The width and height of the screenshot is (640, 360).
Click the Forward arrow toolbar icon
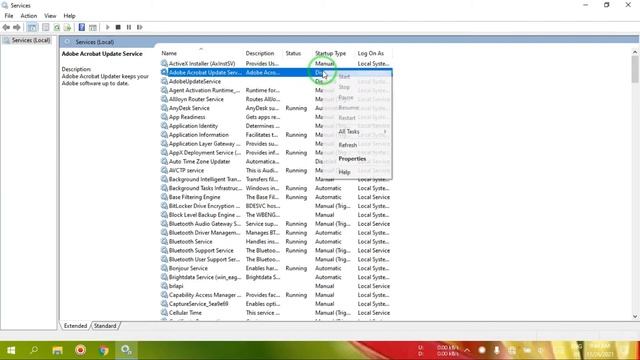(17, 27)
